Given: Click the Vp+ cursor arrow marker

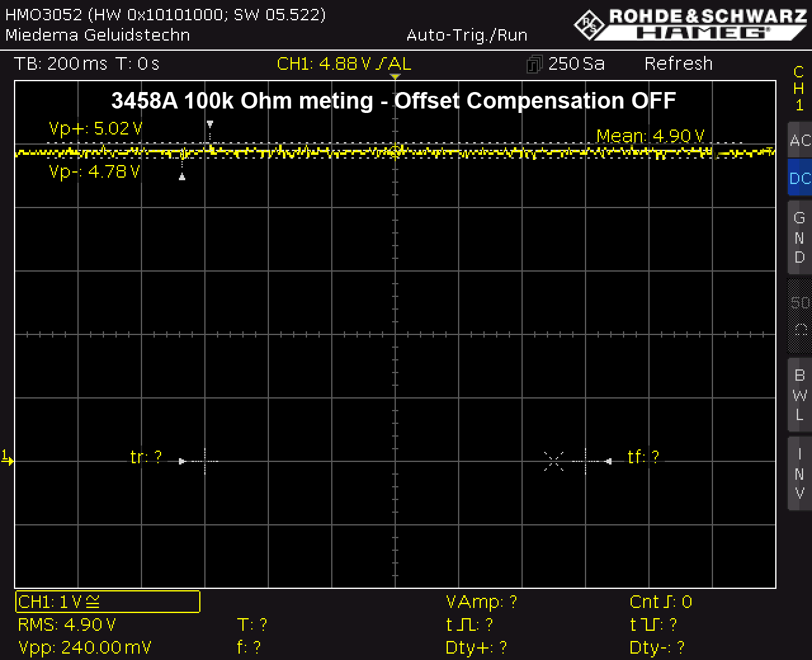Looking at the screenshot, I should coord(210,124).
